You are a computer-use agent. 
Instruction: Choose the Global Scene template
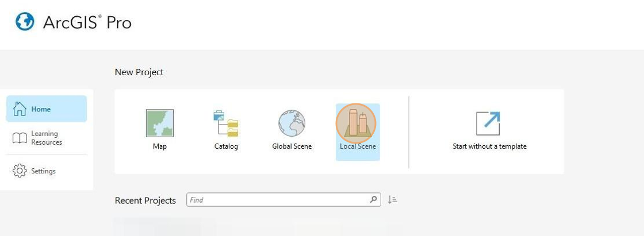click(x=292, y=129)
